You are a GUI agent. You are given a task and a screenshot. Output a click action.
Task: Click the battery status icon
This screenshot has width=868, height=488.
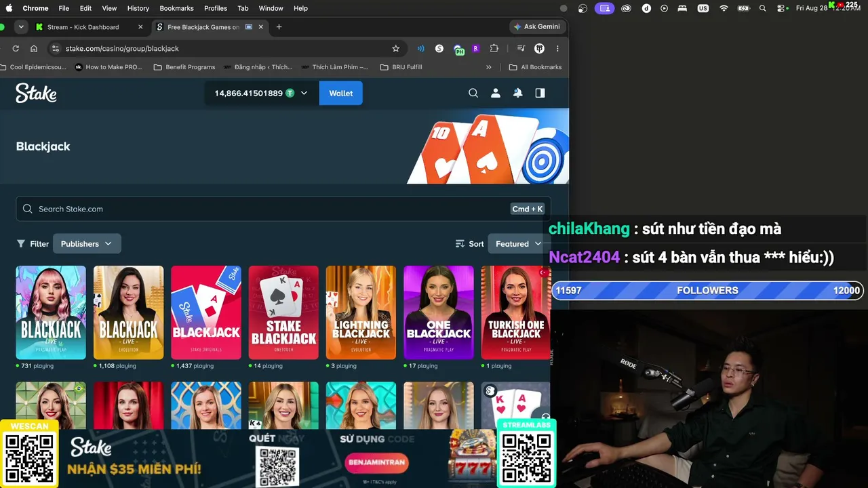744,8
